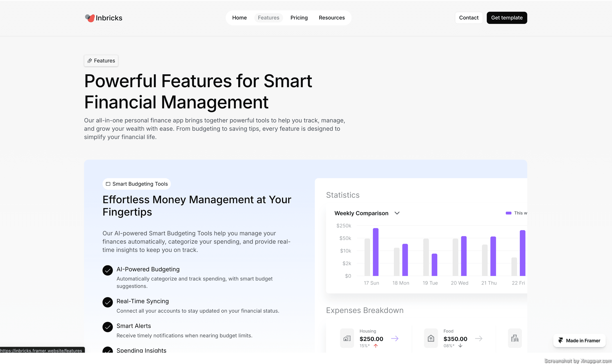Click the gray arrow next to Food amount
612x364 pixels.
[x=479, y=339]
